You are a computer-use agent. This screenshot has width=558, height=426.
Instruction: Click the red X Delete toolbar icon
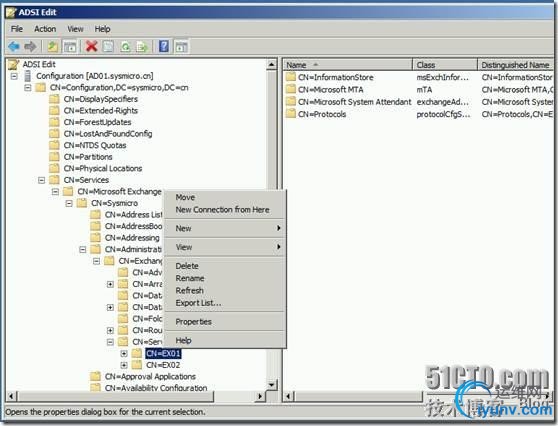click(91, 47)
